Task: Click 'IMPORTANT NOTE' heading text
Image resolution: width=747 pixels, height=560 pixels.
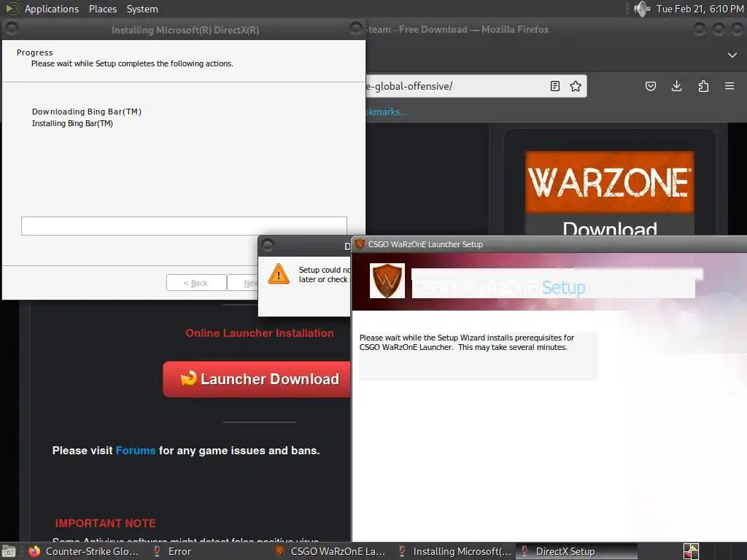Action: [x=105, y=524]
